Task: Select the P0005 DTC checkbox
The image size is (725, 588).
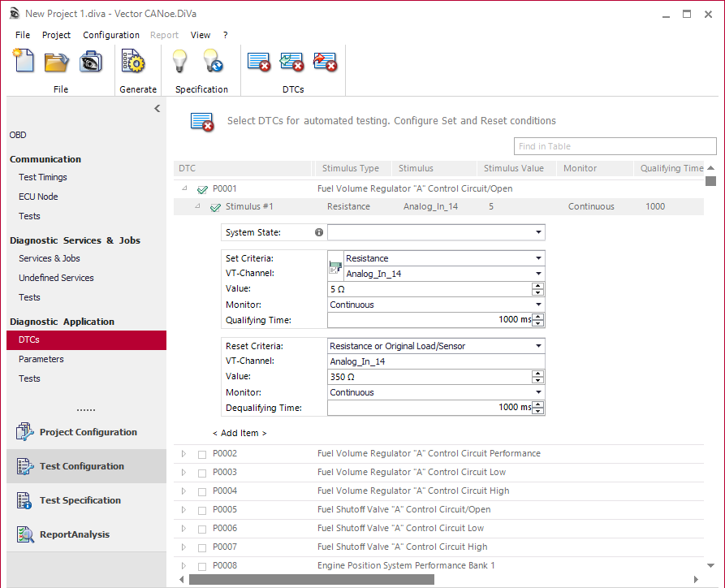Action: 202,510
